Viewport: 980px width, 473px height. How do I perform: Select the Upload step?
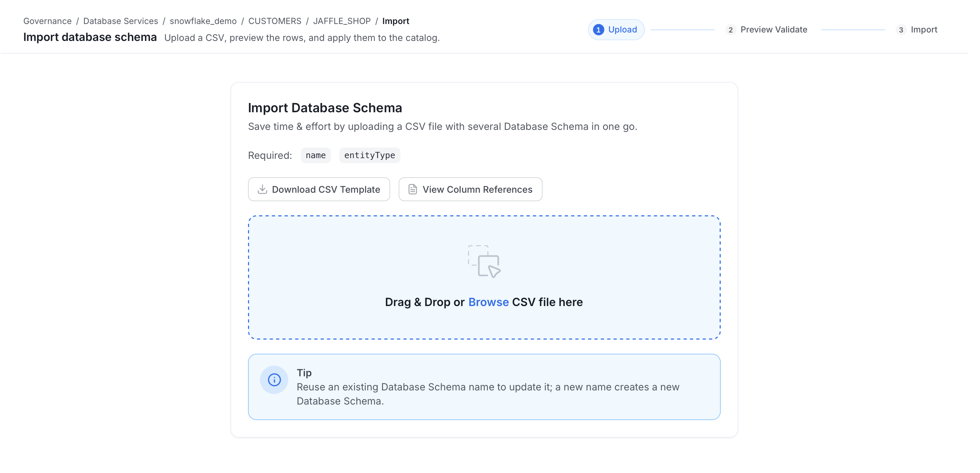pyautogui.click(x=616, y=30)
